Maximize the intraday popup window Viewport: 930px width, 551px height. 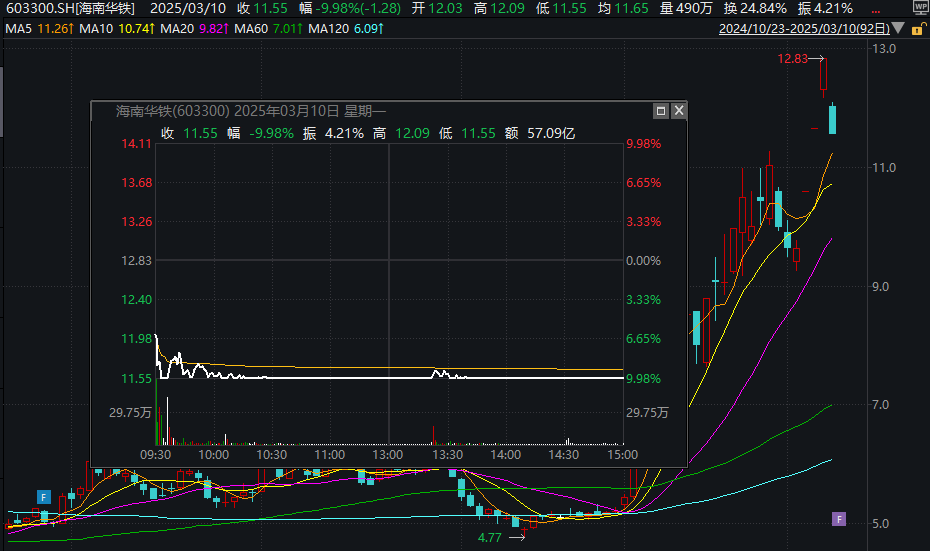pyautogui.click(x=660, y=111)
